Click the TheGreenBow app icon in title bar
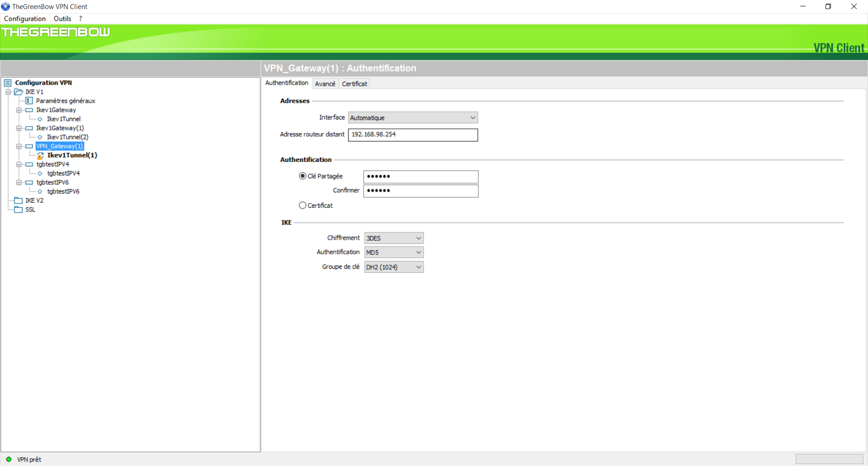Screen dimensions: 868x466 pyautogui.click(x=5, y=6)
